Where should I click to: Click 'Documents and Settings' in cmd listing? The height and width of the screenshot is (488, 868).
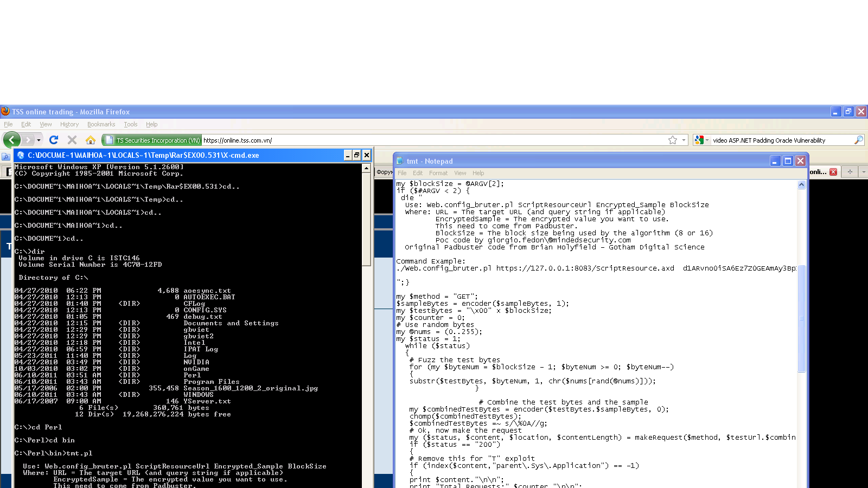tap(231, 323)
